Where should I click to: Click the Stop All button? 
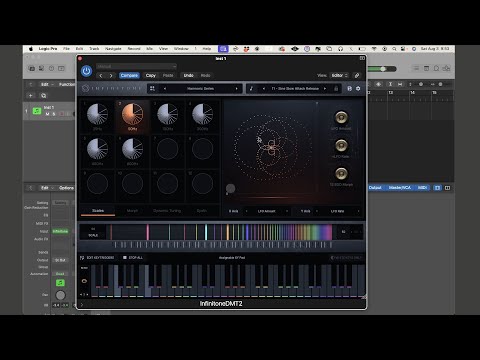(x=133, y=258)
